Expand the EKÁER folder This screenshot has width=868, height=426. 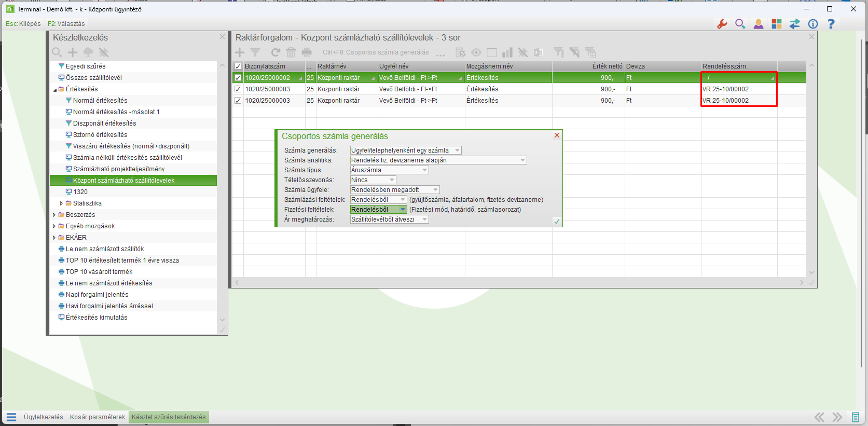tap(54, 238)
